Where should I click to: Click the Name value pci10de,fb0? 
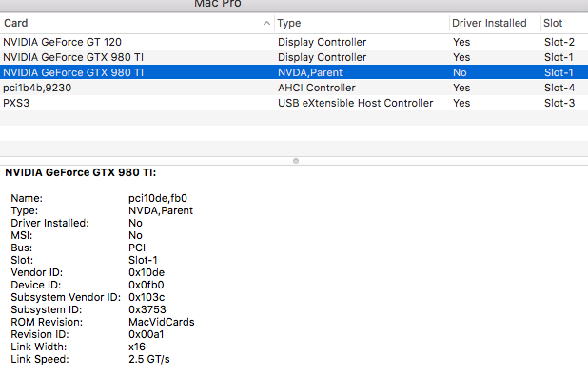(x=158, y=198)
